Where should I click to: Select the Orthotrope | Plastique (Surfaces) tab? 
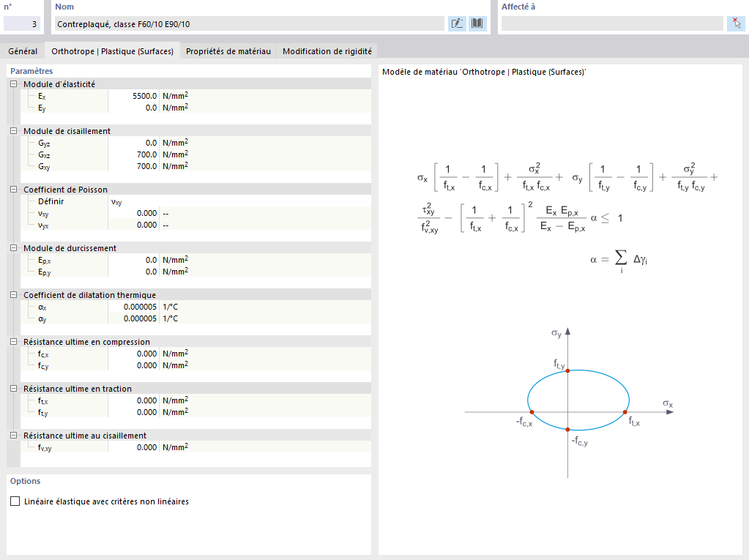[x=112, y=51]
